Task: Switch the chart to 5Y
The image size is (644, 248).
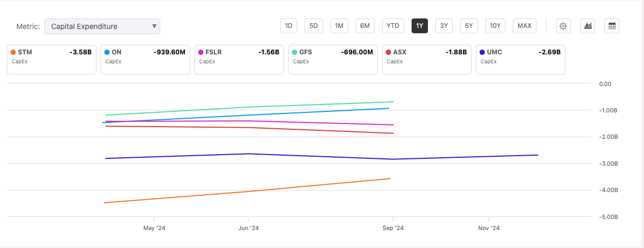Action: click(x=469, y=26)
